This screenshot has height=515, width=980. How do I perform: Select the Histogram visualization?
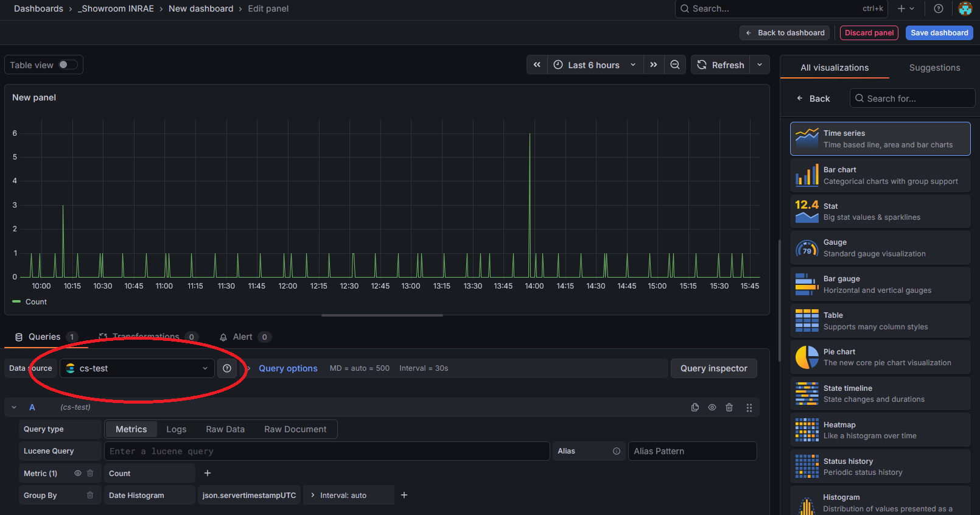880,501
